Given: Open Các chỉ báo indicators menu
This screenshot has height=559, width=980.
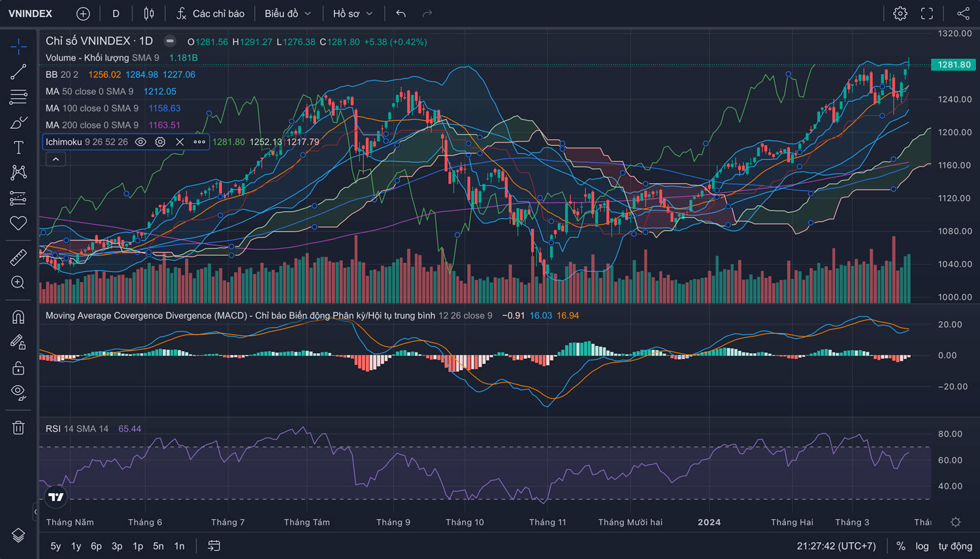Looking at the screenshot, I should click(210, 14).
